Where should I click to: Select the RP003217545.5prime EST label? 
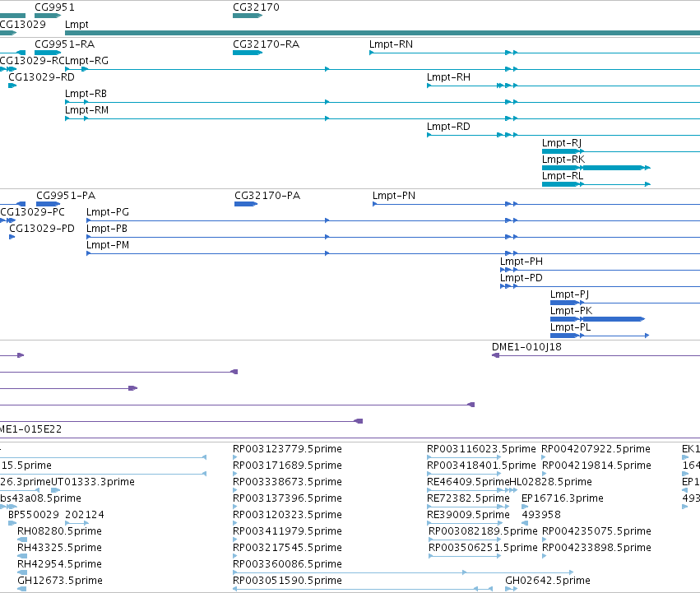pyautogui.click(x=287, y=548)
